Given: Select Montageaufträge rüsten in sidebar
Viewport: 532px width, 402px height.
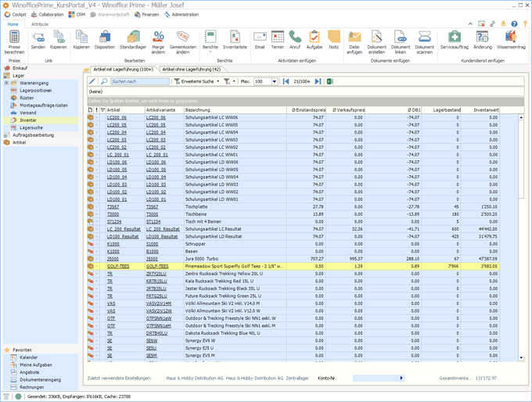Looking at the screenshot, I should coord(44,105).
